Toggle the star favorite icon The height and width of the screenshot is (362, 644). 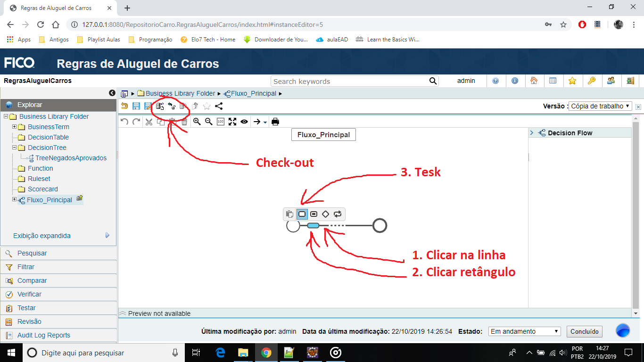pyautogui.click(x=206, y=106)
